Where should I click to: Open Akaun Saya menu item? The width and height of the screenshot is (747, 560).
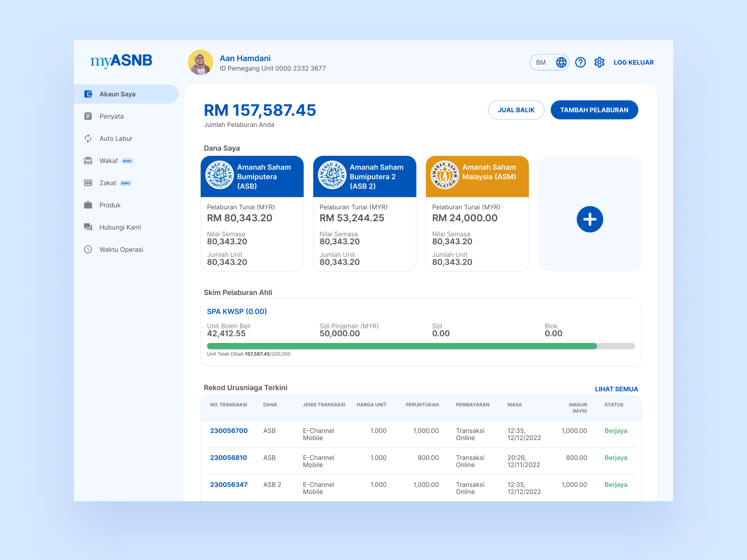[126, 94]
